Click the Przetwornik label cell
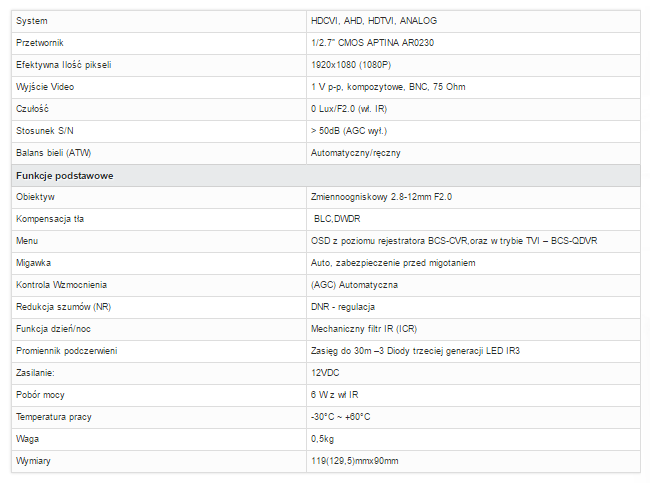Screen dimensions: 650x483 tap(159, 43)
